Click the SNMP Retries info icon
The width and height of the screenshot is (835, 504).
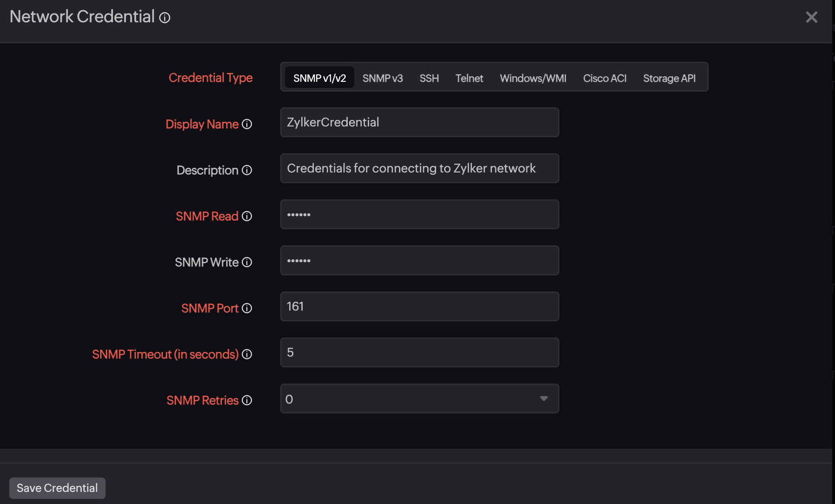click(x=246, y=400)
